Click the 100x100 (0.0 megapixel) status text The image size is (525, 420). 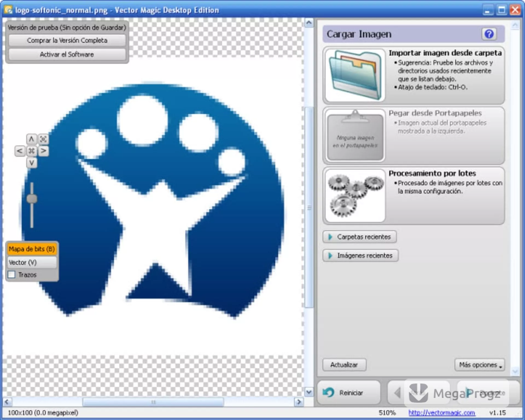click(43, 413)
